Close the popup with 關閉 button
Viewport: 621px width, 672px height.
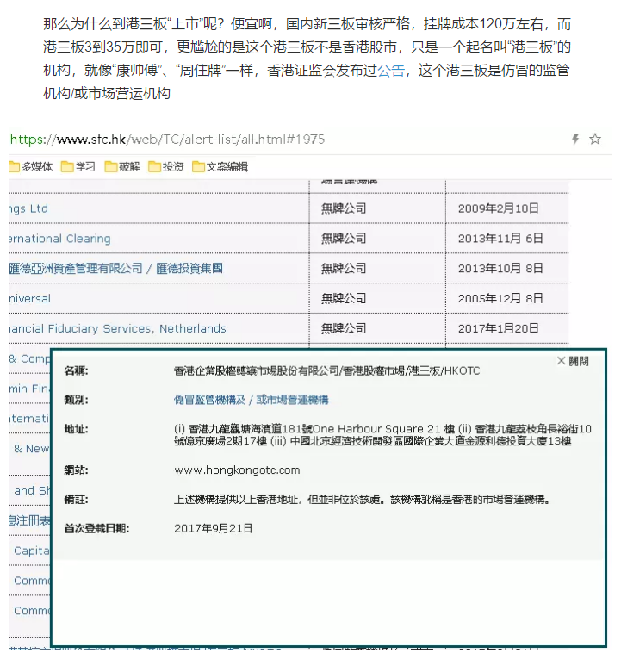click(x=573, y=361)
